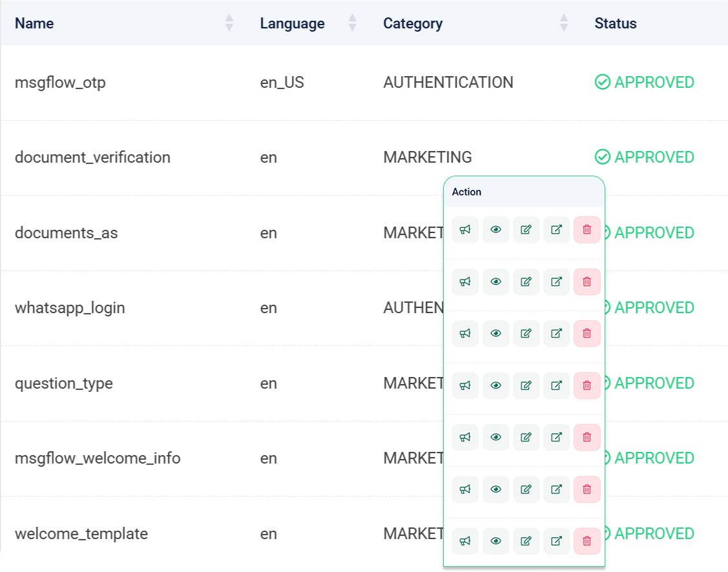Select the external link icon in the third Action row
Image resolution: width=728 pixels, height=572 pixels.
pyautogui.click(x=556, y=333)
